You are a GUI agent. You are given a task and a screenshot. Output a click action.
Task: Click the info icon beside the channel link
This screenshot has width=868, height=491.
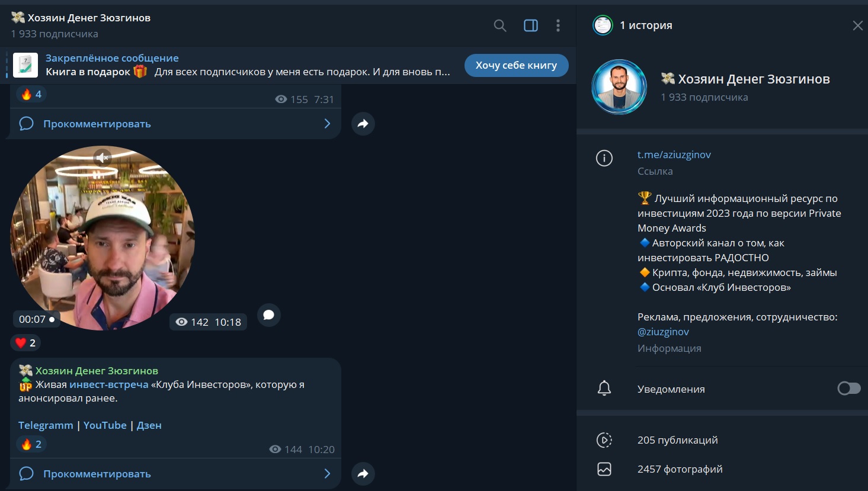(x=604, y=158)
